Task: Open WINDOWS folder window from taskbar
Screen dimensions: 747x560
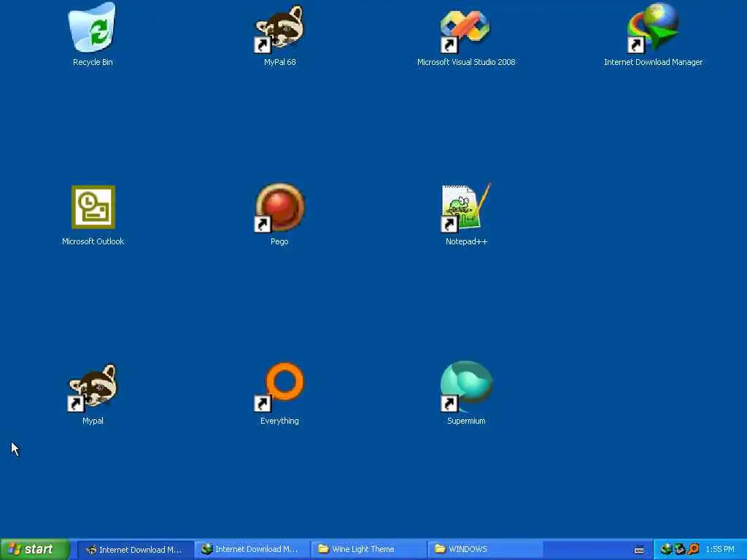Action: pyautogui.click(x=485, y=550)
